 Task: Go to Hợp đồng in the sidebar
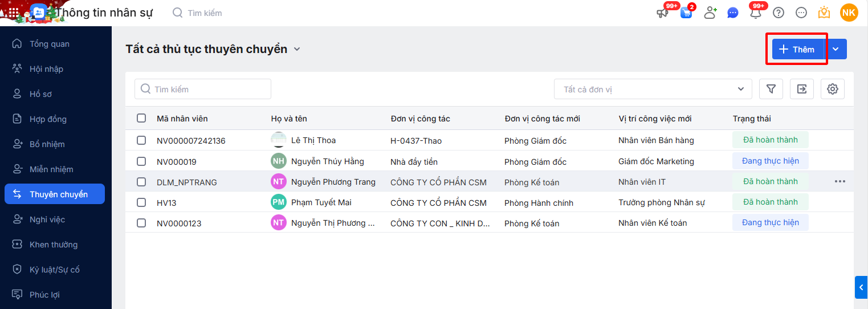pos(48,119)
